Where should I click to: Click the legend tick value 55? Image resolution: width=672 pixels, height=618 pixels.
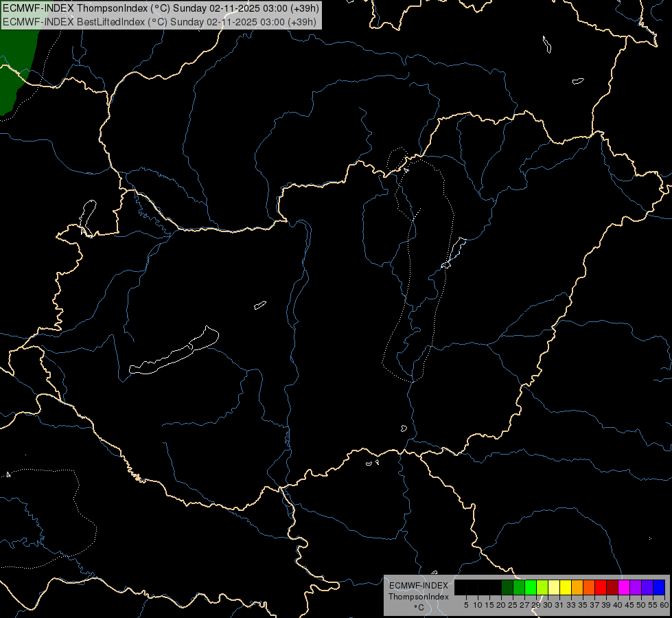653,605
